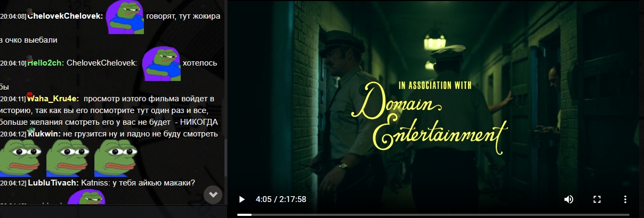This screenshot has width=644, height=218.
Task: Click hugging Pepe emote in ChelovekChelovek's message
Action: [124, 18]
